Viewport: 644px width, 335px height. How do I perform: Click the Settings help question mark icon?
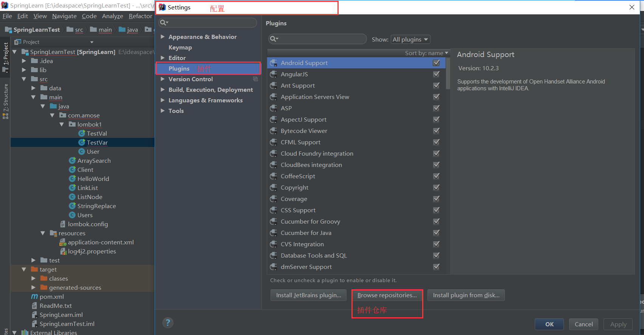tap(168, 323)
